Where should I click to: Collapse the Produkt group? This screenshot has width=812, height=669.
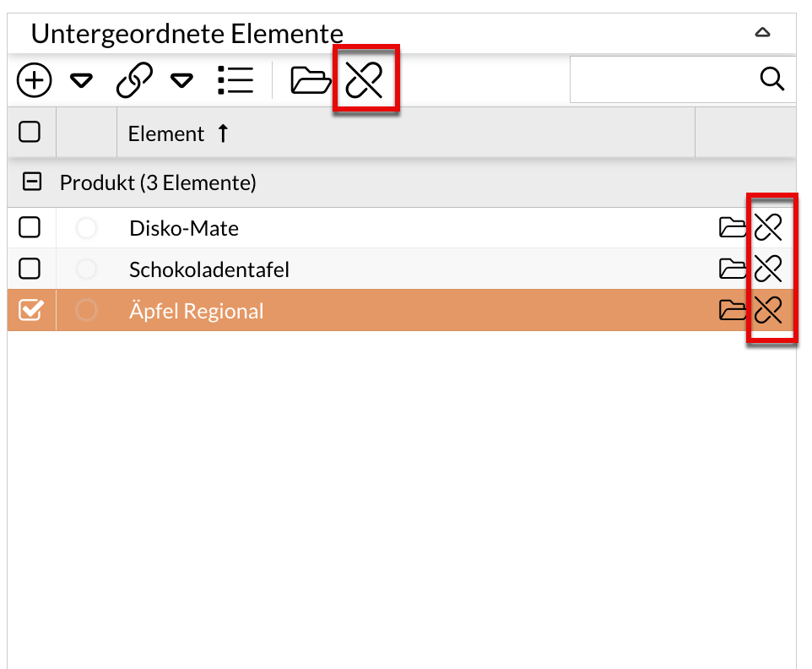32,182
